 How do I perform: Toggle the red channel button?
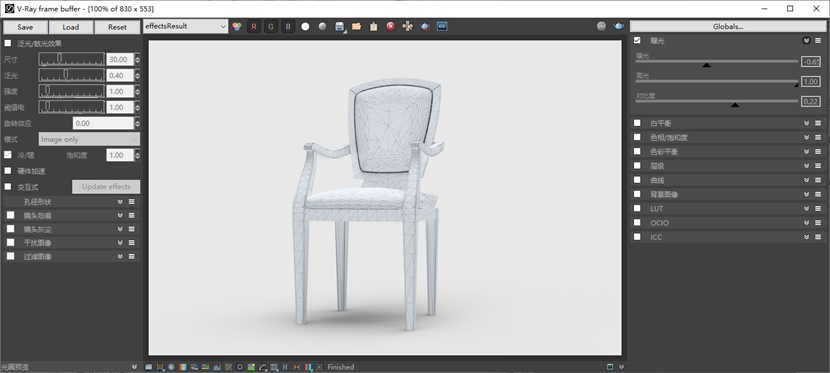tap(254, 26)
